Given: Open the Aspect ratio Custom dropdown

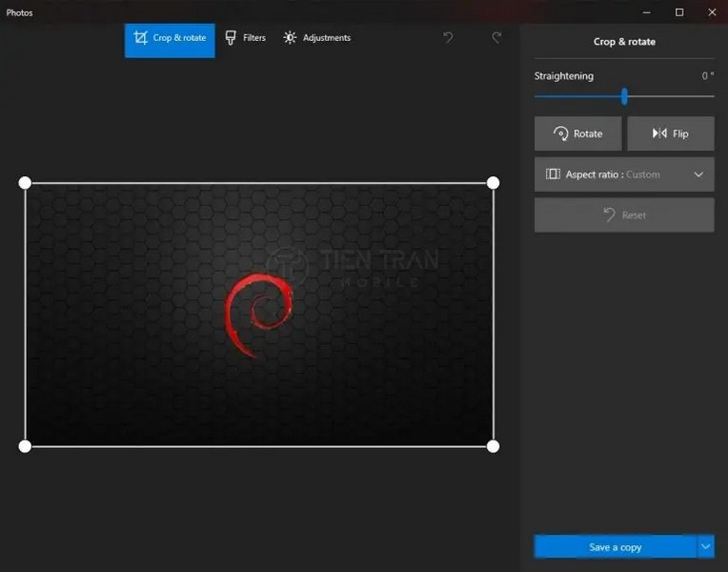Looking at the screenshot, I should click(624, 174).
